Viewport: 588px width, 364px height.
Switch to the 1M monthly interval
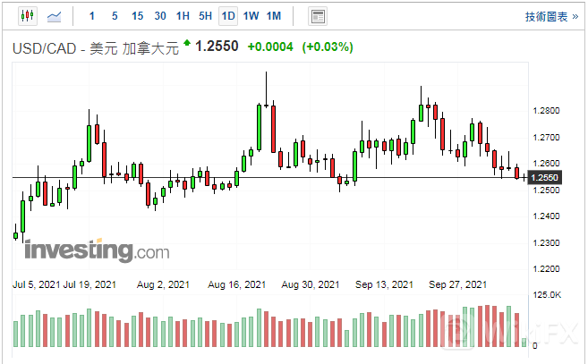(x=274, y=16)
